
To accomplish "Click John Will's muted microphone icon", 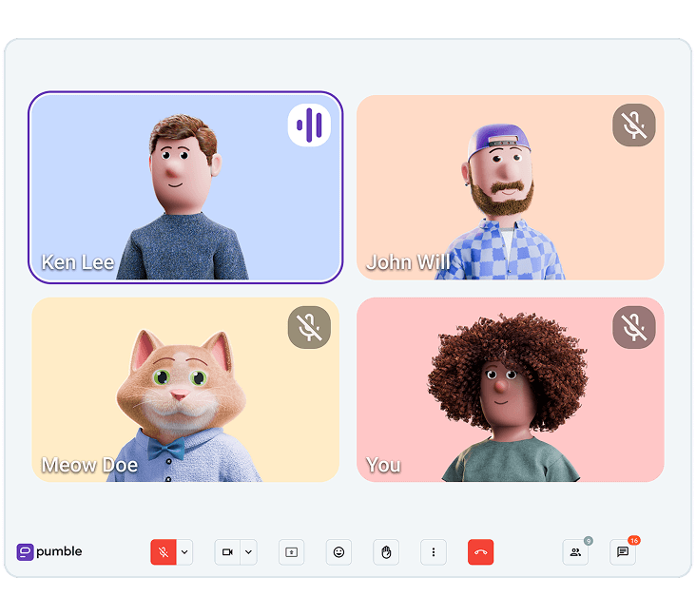I will (x=633, y=125).
